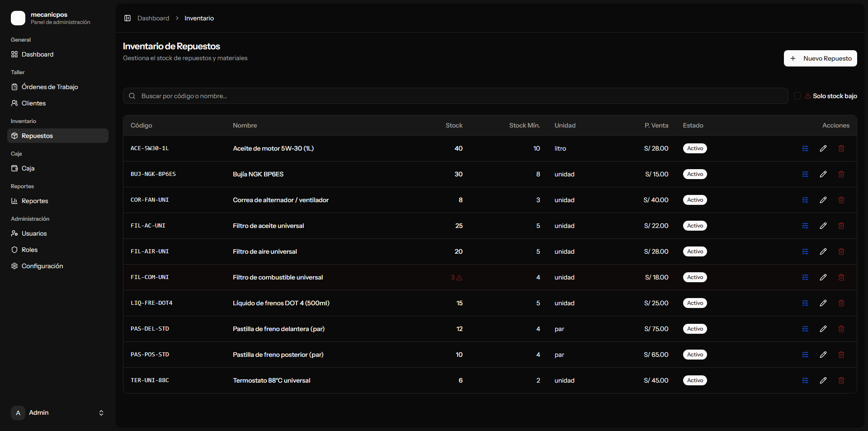
Task: Click the Admin avatar letter A
Action: point(18,413)
